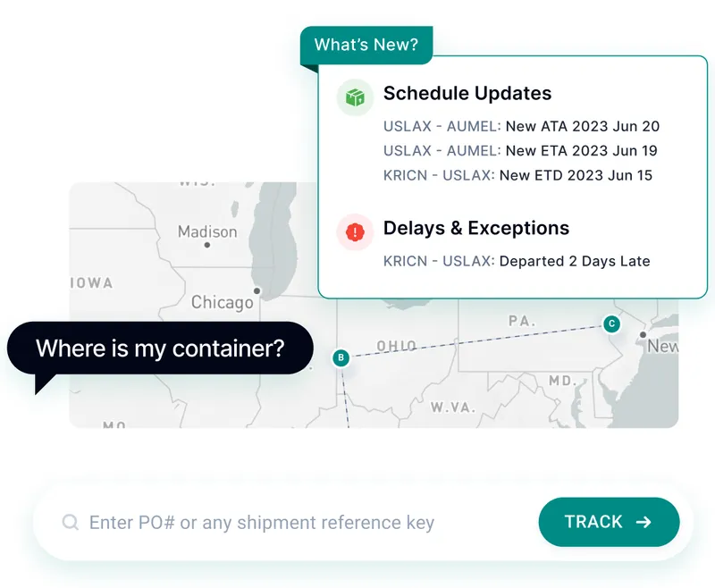Viewport: 715px width, 588px height.
Task: Click the TRACK button label
Action: (x=593, y=522)
